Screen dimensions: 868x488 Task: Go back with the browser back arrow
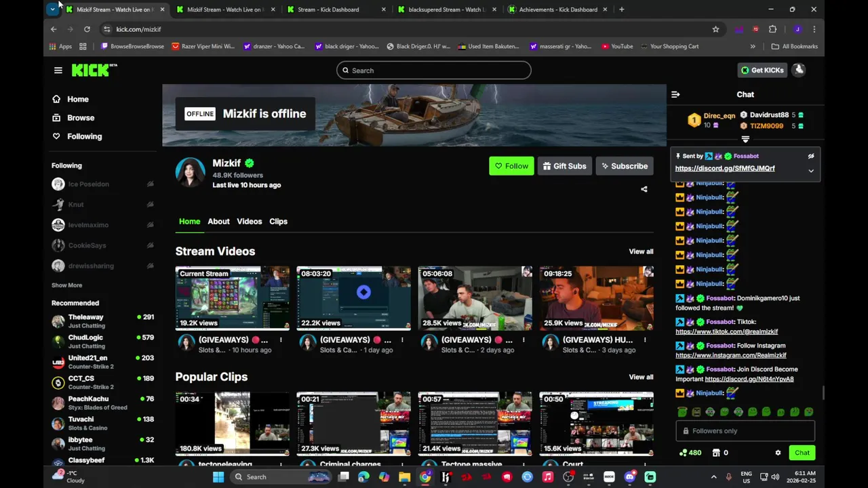tap(54, 29)
